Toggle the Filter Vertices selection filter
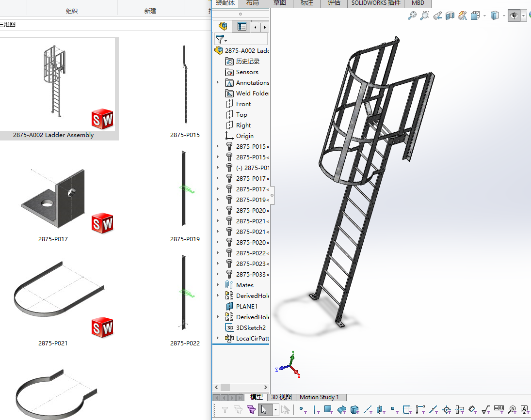 tap(302, 410)
